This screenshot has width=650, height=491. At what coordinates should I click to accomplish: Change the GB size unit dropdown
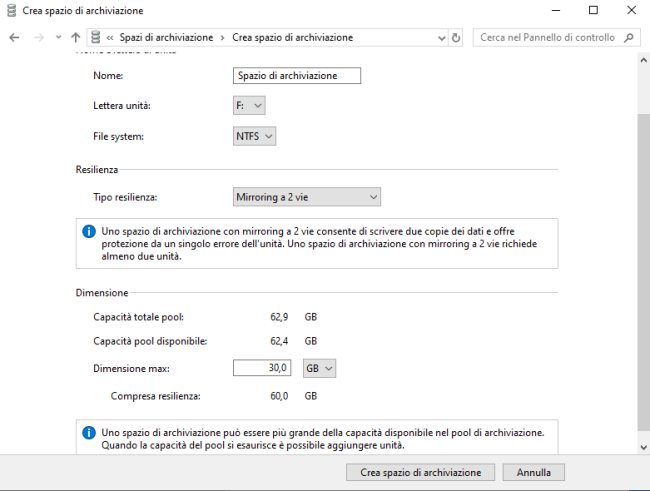click(320, 368)
